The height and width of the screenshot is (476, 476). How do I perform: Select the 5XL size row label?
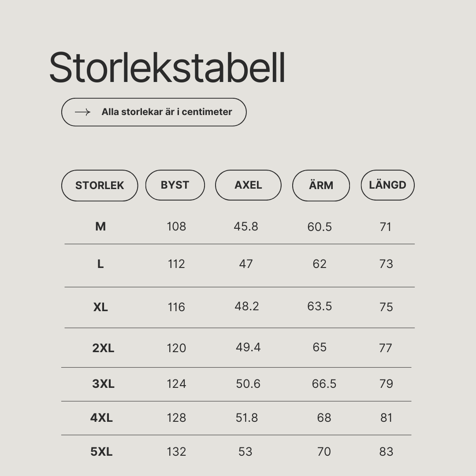coord(101,452)
